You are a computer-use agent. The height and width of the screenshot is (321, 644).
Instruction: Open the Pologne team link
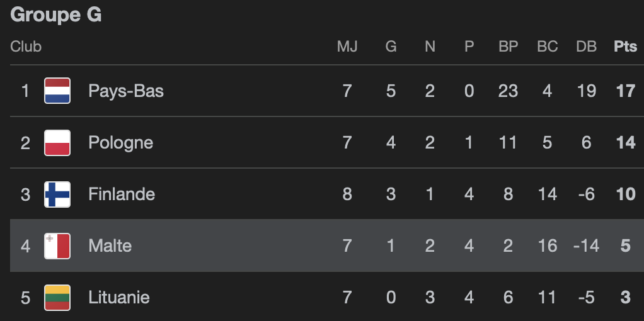coord(120,142)
